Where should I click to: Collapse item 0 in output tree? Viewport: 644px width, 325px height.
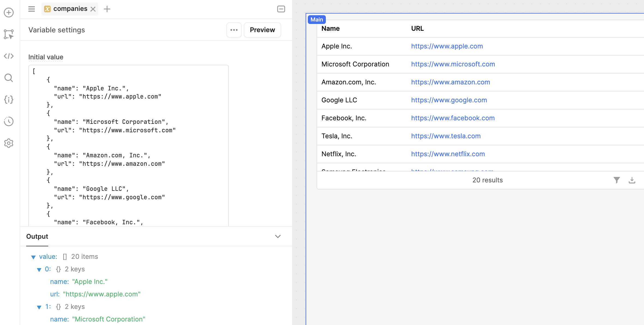click(x=39, y=269)
